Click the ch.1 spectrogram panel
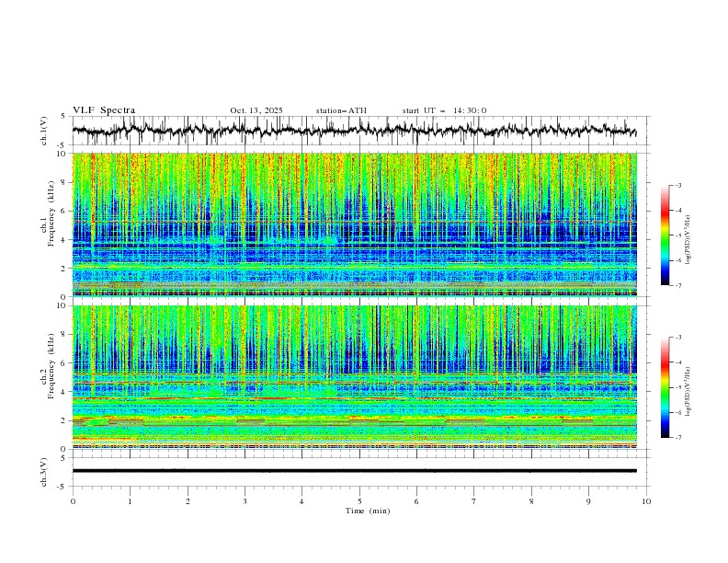The height and width of the screenshot is (563, 728). (x=354, y=224)
